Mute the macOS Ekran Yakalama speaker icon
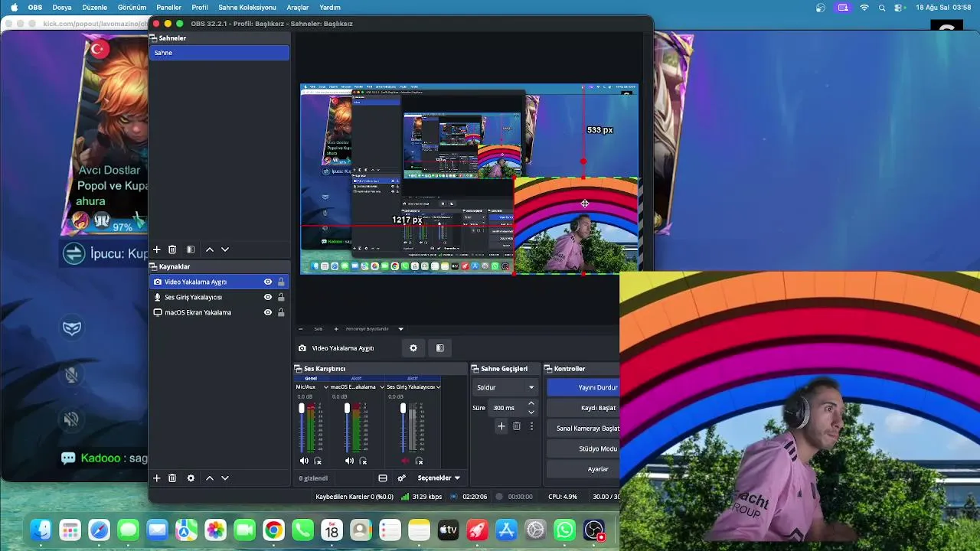The image size is (980, 551). click(349, 461)
